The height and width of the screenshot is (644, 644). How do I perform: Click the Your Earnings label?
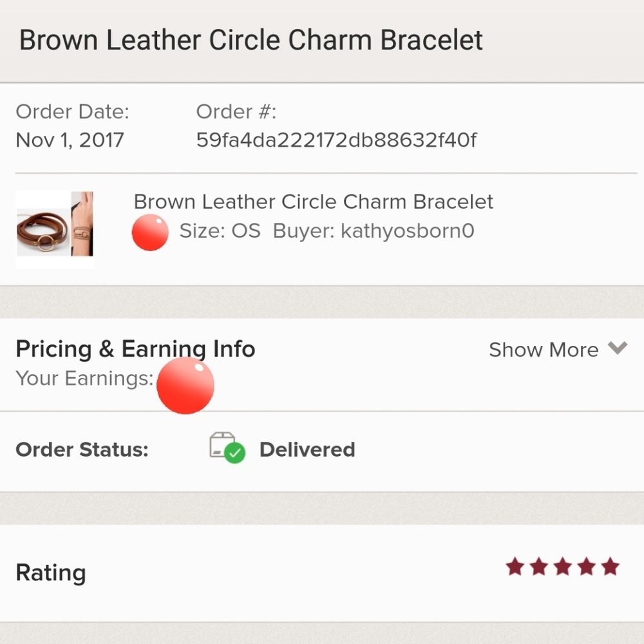click(82, 379)
